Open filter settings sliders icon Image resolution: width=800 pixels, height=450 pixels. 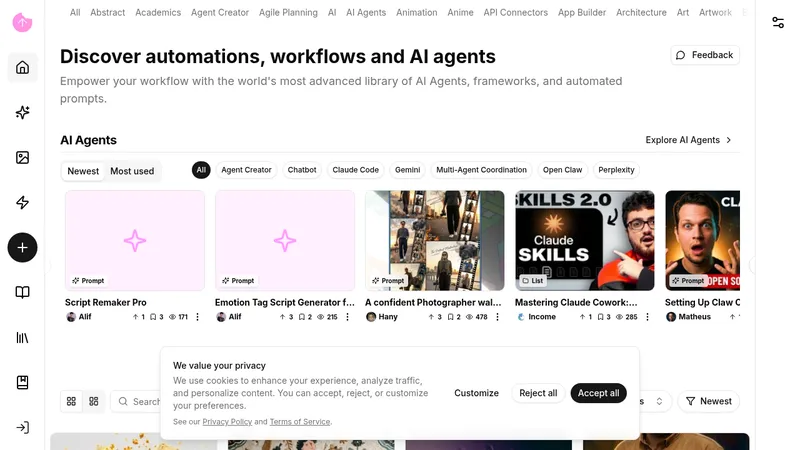click(778, 22)
